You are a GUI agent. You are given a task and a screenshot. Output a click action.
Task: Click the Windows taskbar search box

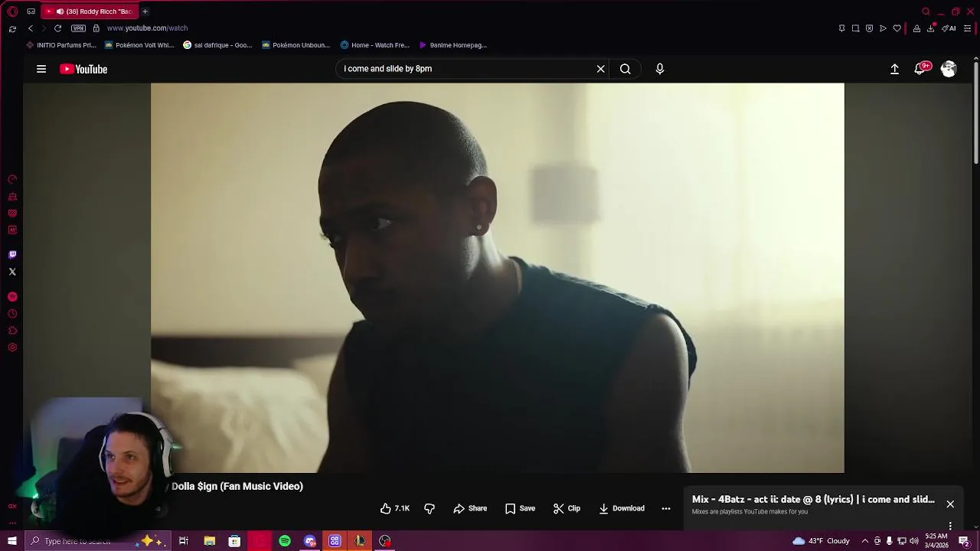tap(97, 541)
